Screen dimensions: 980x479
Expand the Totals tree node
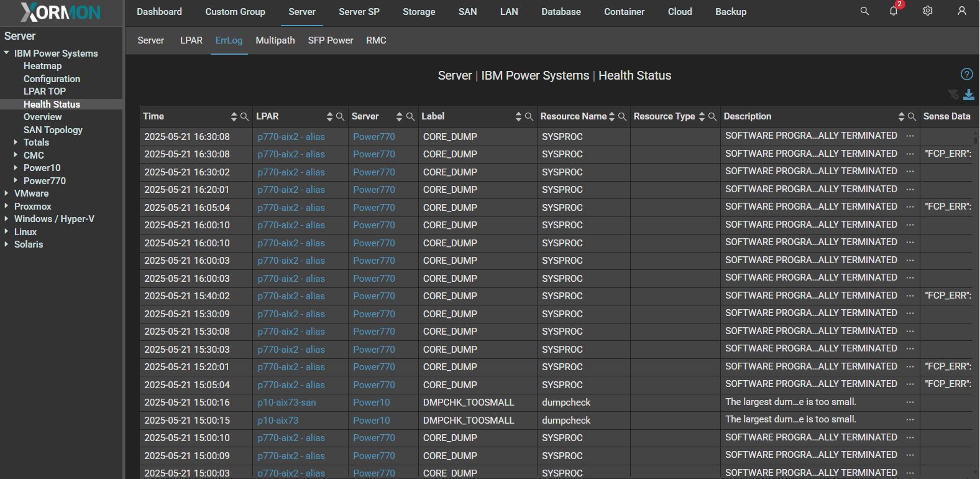16,142
